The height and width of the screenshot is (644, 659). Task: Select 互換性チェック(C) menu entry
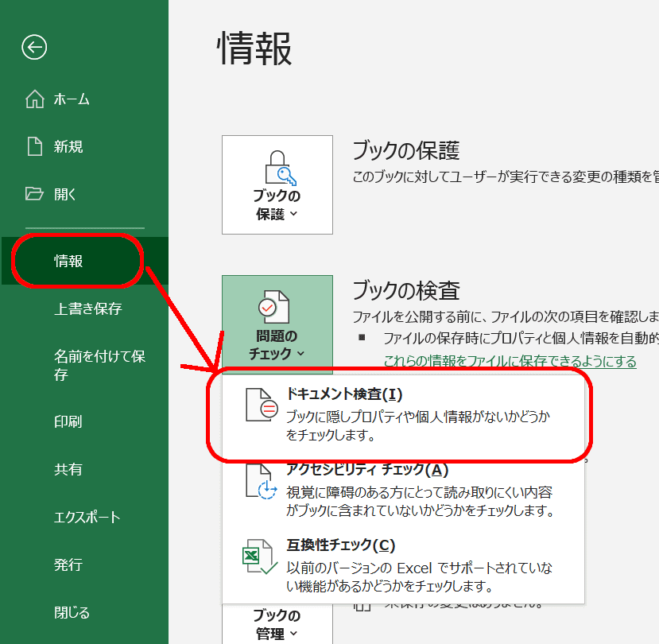pyautogui.click(x=404, y=565)
